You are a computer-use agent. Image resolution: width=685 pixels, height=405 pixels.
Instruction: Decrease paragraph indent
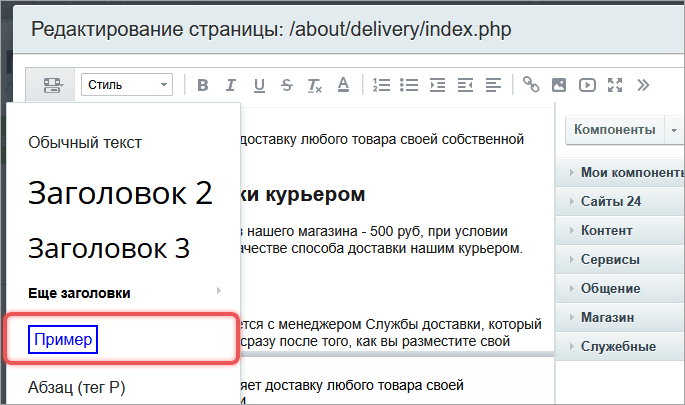tap(465, 85)
